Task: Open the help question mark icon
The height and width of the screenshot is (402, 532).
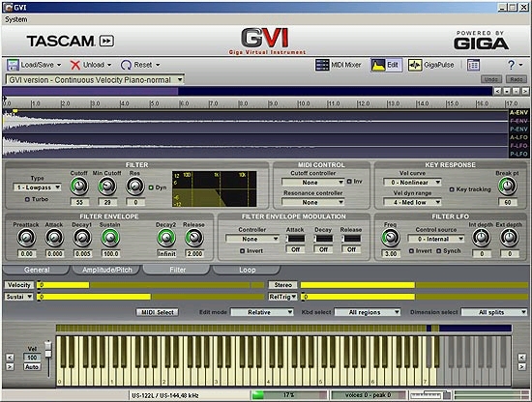Action: (512, 65)
